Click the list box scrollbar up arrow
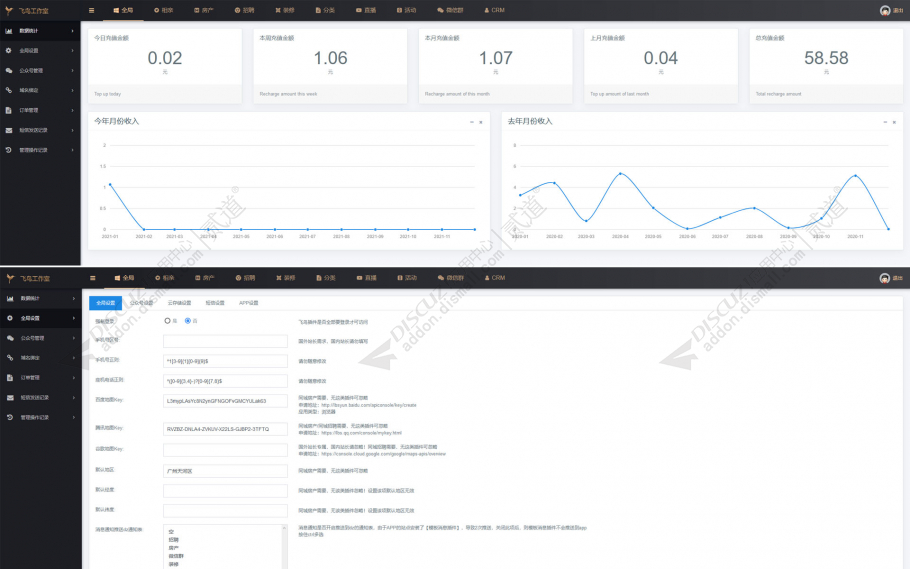Image resolution: width=910 pixels, height=569 pixels. coord(284,528)
